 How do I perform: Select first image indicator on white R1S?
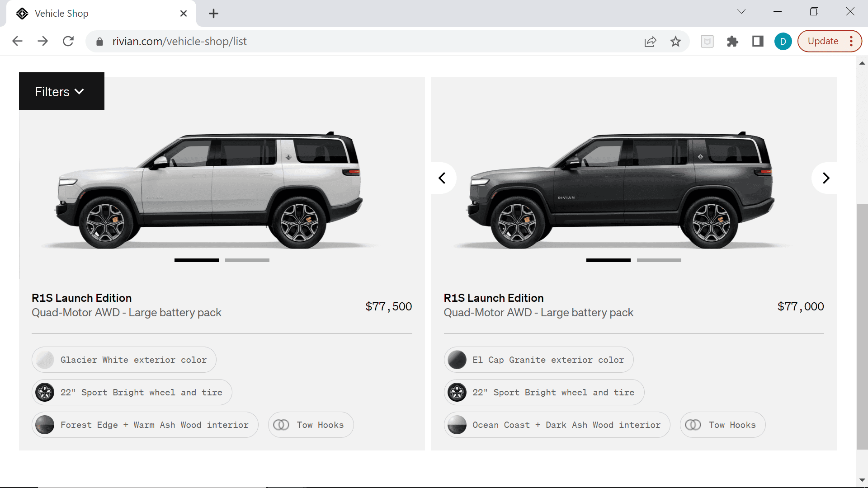point(197,260)
